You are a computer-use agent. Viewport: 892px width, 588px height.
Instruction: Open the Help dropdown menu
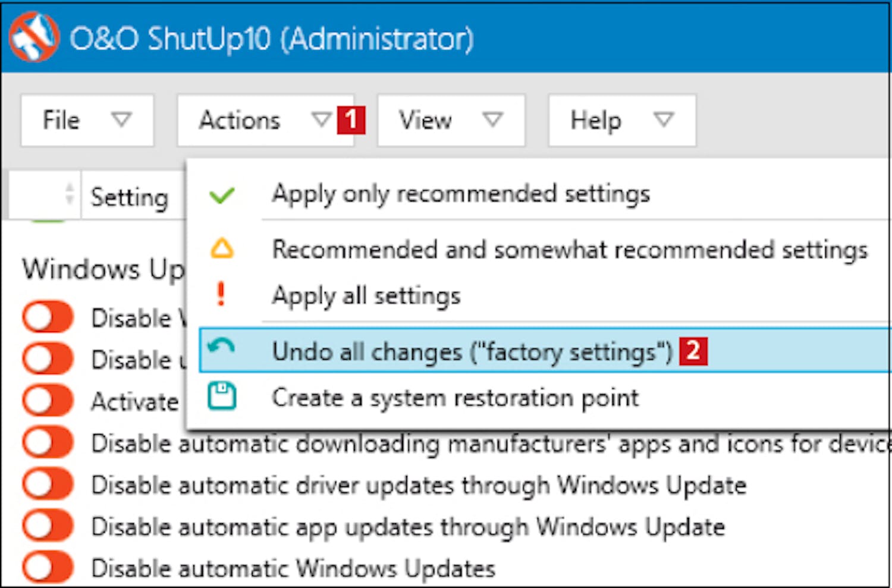[x=621, y=120]
